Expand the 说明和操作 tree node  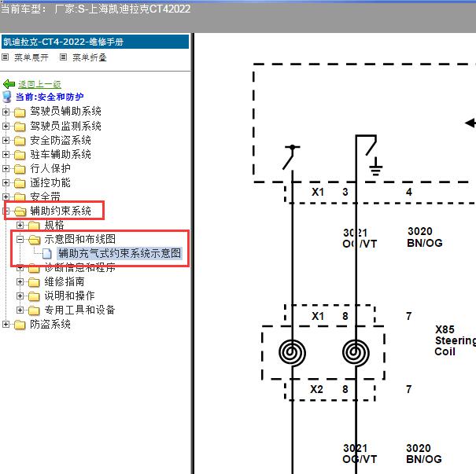coord(20,296)
